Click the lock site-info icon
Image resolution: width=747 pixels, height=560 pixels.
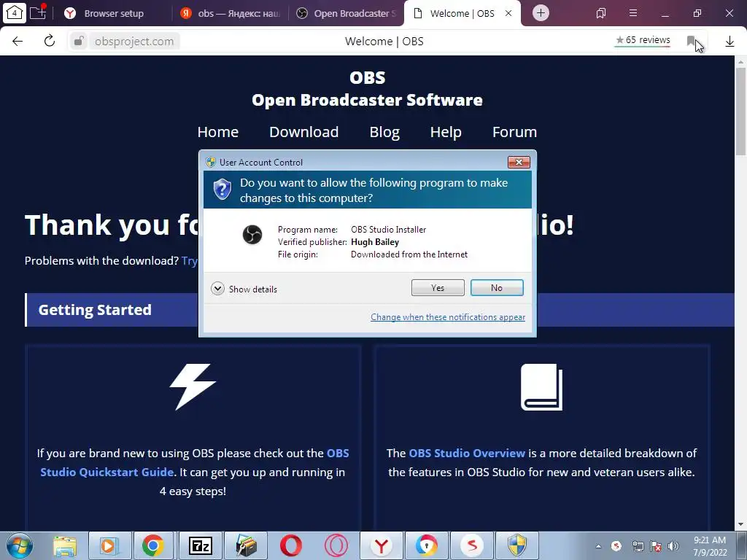coord(79,42)
